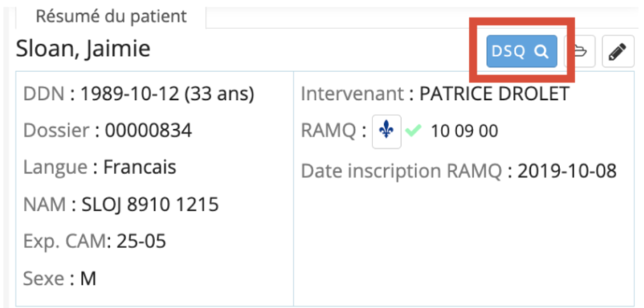Open the folder icon beside DSQ
This screenshot has width=644, height=308.
click(x=580, y=51)
